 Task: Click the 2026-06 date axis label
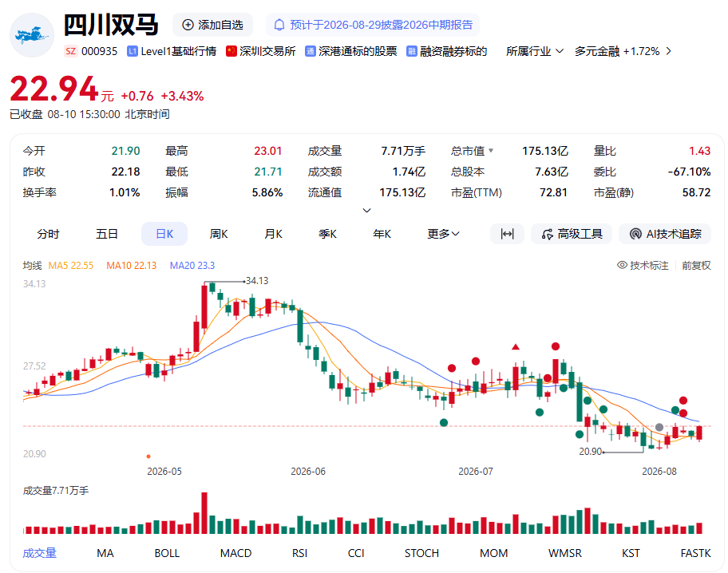[x=308, y=472]
